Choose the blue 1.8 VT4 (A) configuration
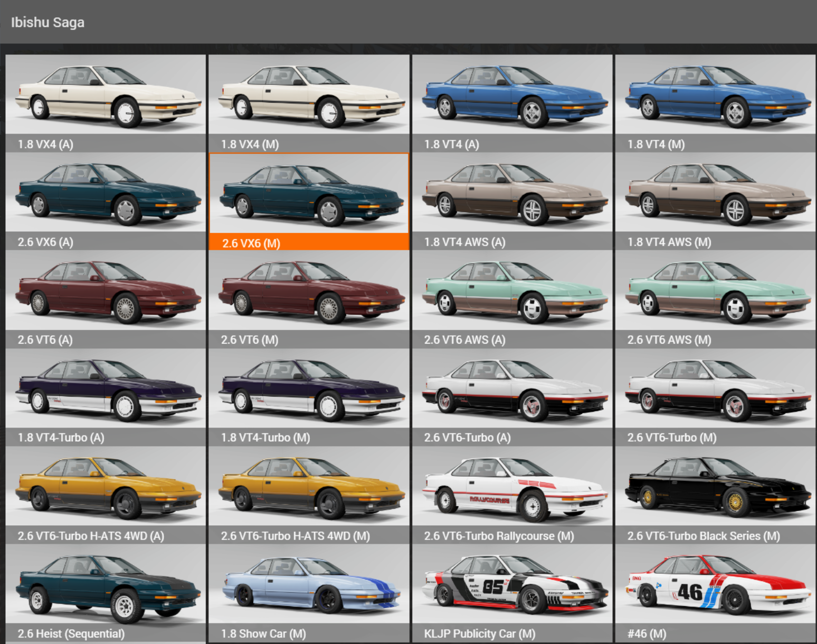The image size is (817, 644). (512, 103)
